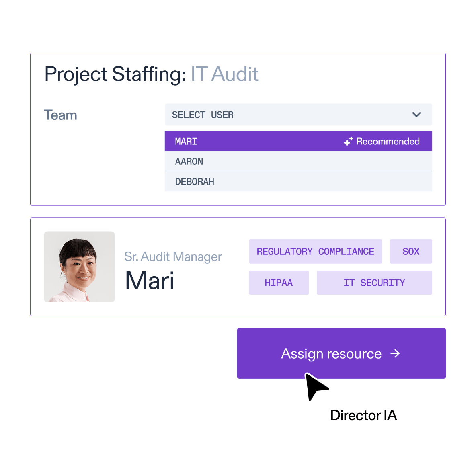Screen dimensions: 476x476
Task: Click the arrow icon in Assign resource
Action: point(395,353)
